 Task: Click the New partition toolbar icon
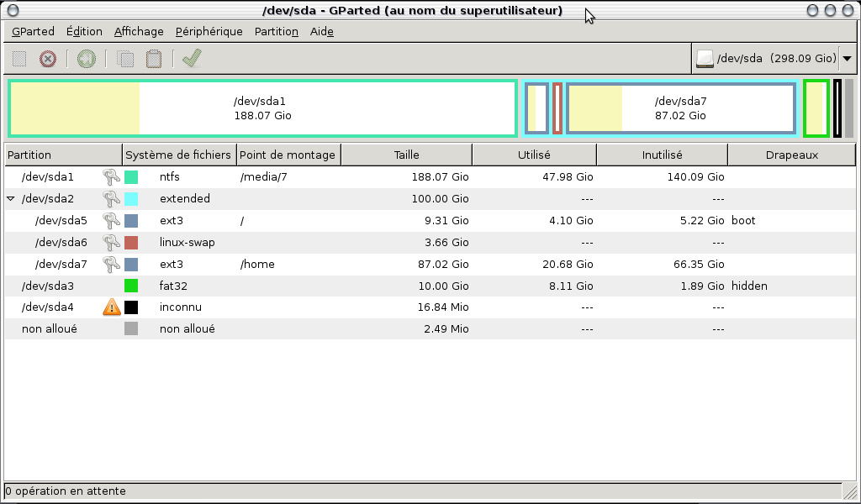(x=19, y=59)
